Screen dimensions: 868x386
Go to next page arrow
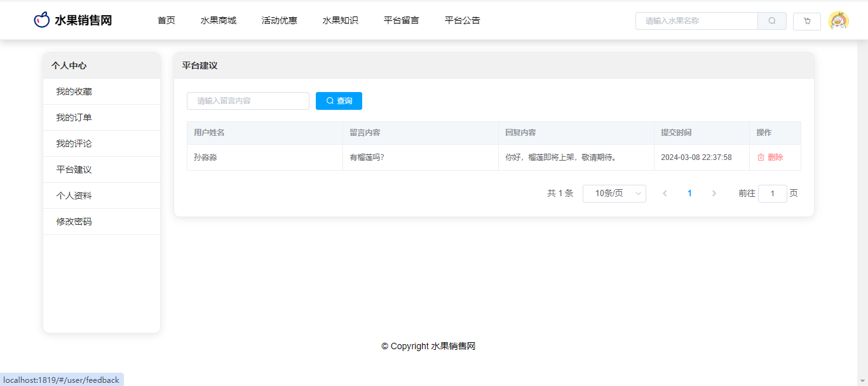714,194
